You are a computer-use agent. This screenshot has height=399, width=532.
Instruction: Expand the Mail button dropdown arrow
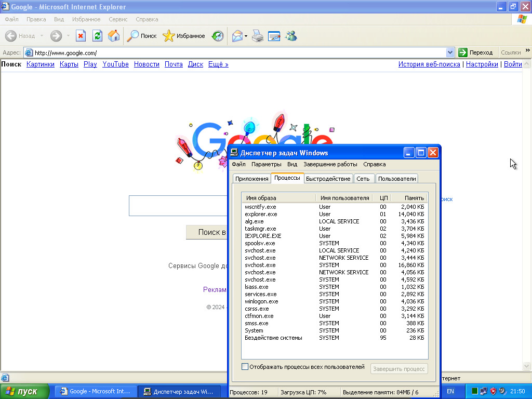246,36
